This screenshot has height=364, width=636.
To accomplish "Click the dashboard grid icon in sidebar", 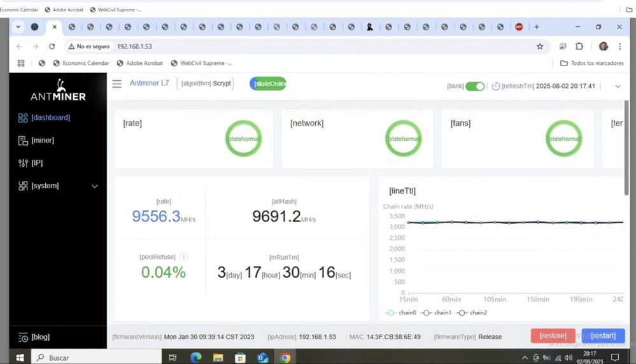I will 23,118.
